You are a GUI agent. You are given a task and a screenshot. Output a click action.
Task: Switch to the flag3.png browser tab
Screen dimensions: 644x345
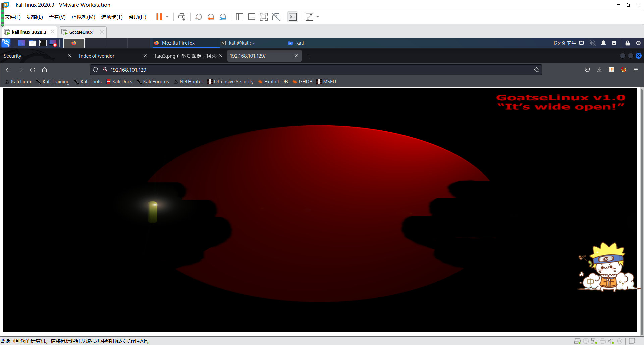tap(188, 56)
